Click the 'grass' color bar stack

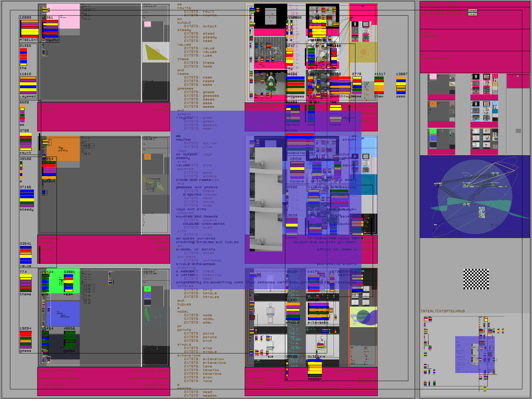tap(26, 340)
